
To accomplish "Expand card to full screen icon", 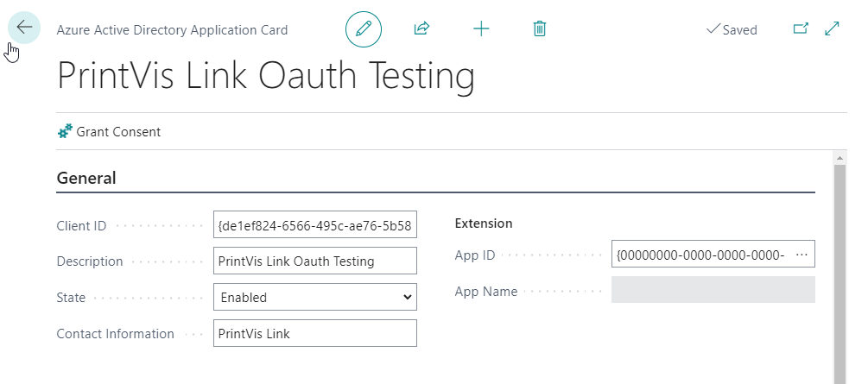I will (x=833, y=28).
